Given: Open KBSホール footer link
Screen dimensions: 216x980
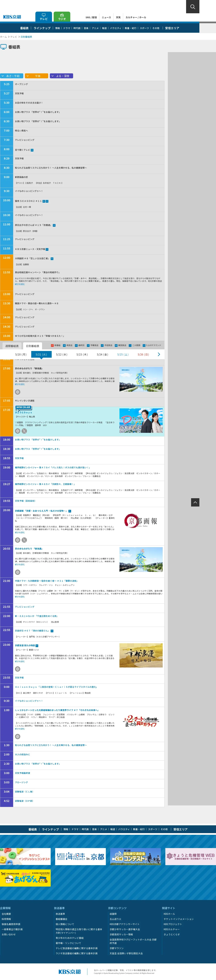Looking at the screenshot, I should 169,914.
